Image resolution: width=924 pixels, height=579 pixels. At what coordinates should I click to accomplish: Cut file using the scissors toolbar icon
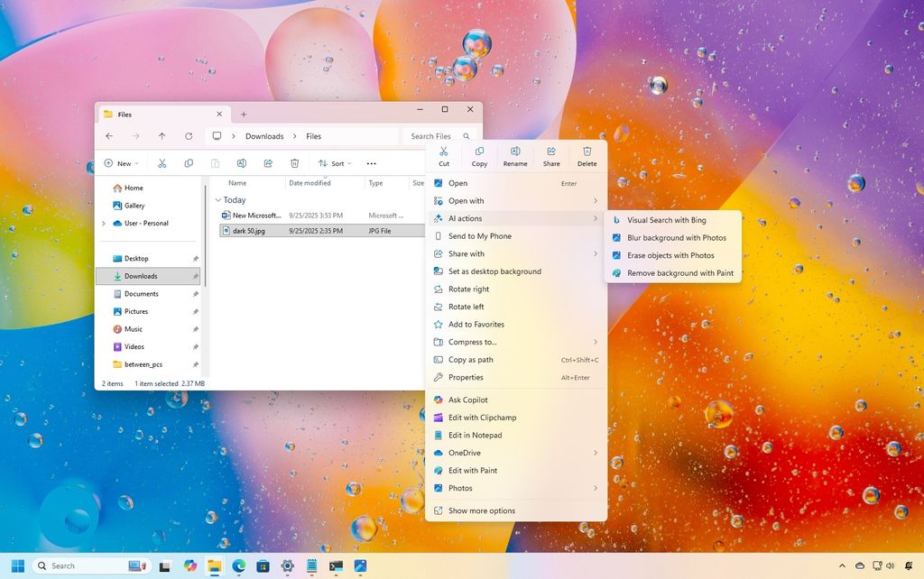click(444, 156)
